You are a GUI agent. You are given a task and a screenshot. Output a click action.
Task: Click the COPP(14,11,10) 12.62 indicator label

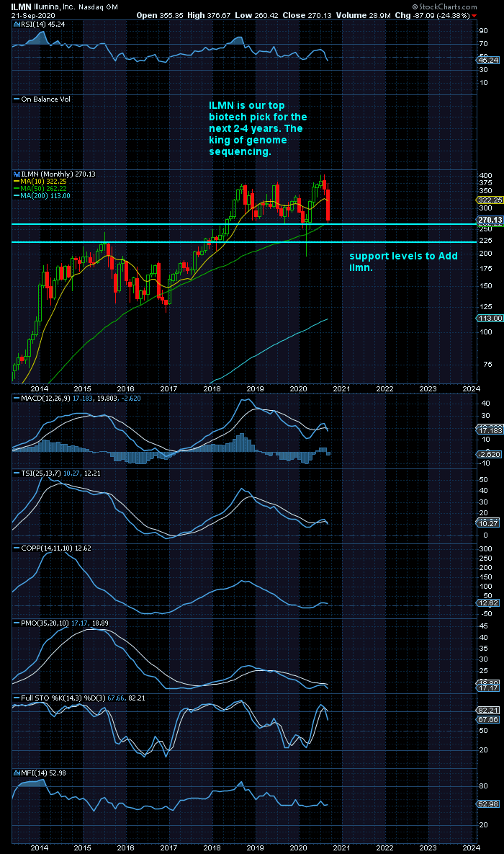tap(52, 548)
